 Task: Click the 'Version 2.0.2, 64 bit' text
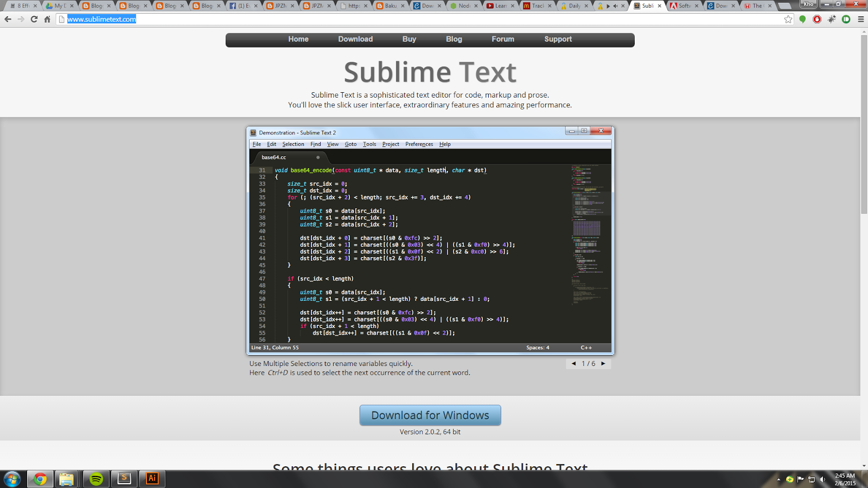430,432
